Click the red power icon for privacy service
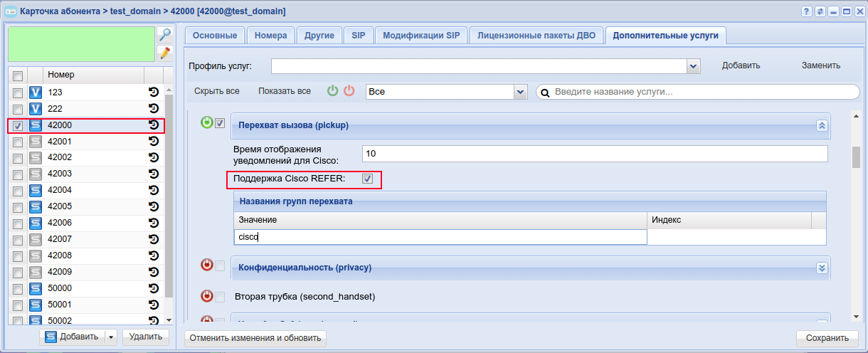Screen dimensions: 868x353 click(x=207, y=265)
